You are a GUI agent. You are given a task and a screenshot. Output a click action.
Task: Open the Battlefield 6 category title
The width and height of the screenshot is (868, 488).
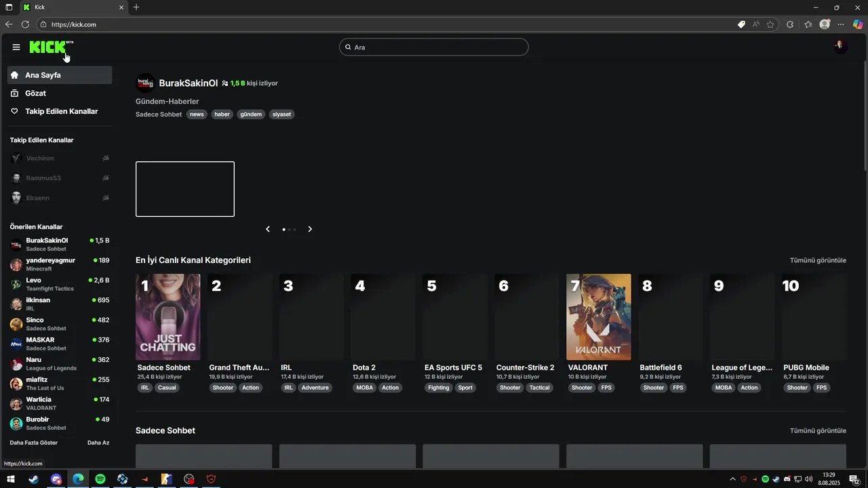point(660,367)
